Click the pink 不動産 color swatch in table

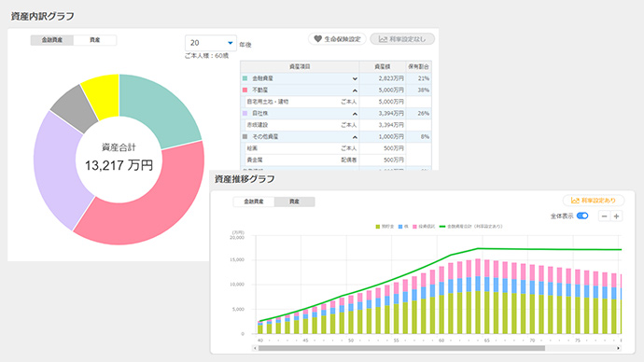tap(245, 90)
